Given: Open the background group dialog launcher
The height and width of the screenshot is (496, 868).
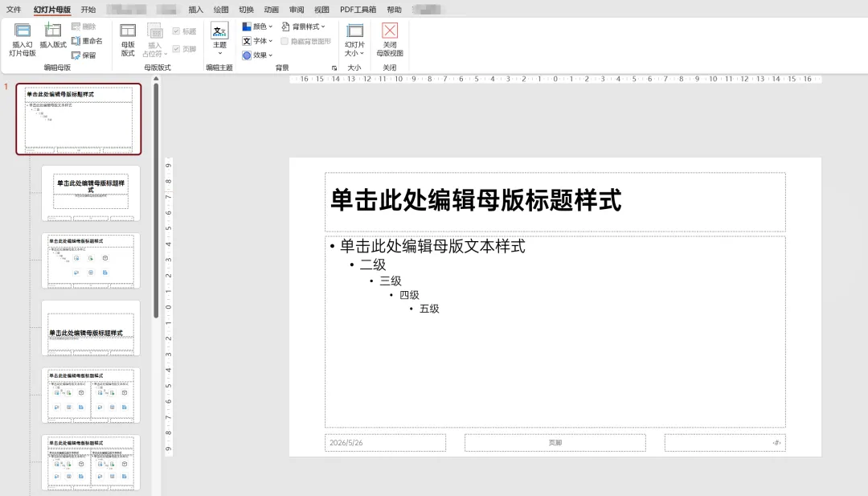Looking at the screenshot, I should coord(334,68).
